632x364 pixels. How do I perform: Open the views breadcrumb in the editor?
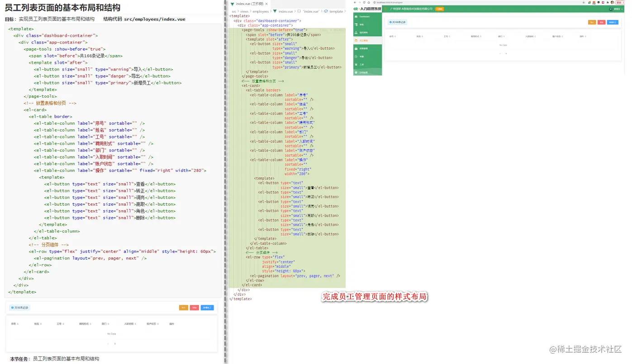coord(245,11)
